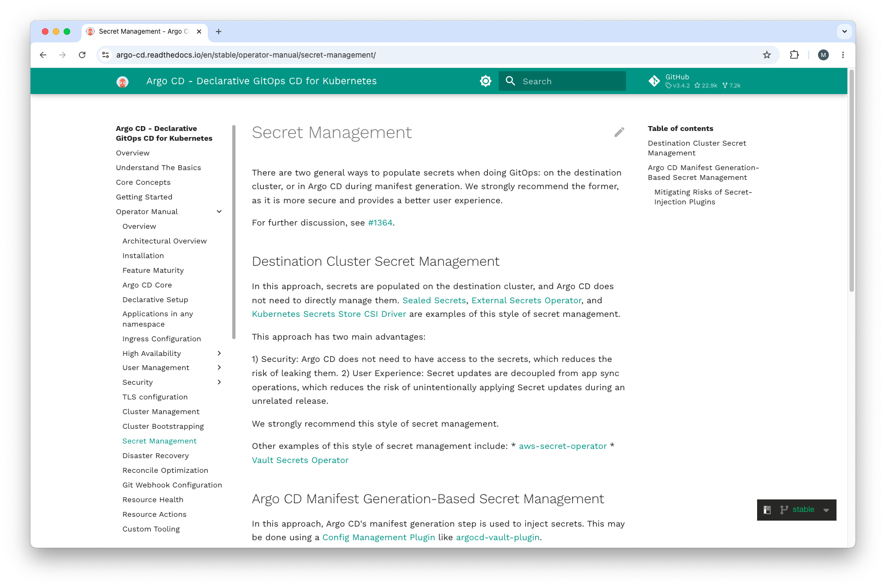Jump to Argo CD Manifest Generation-Based TOC entry
The height and width of the screenshot is (588, 886).
(703, 172)
